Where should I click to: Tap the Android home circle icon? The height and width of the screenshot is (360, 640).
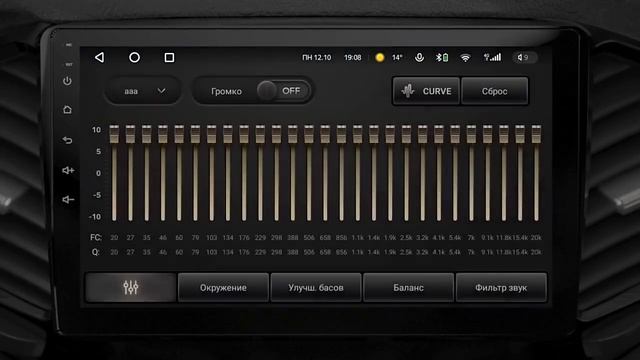134,58
